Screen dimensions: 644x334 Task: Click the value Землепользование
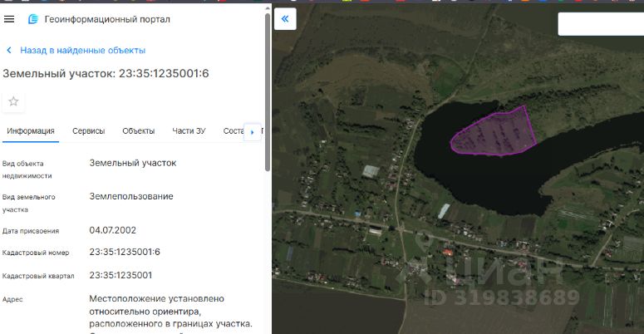131,196
